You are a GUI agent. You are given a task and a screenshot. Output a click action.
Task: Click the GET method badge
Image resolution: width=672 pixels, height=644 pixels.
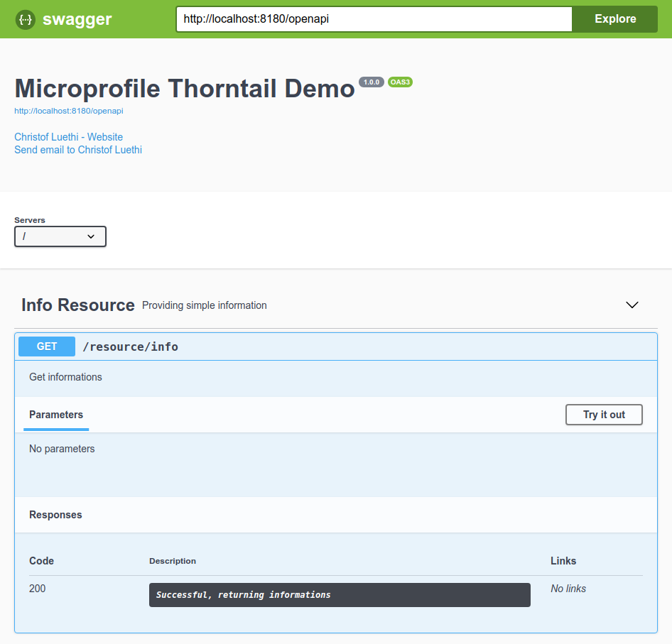47,346
